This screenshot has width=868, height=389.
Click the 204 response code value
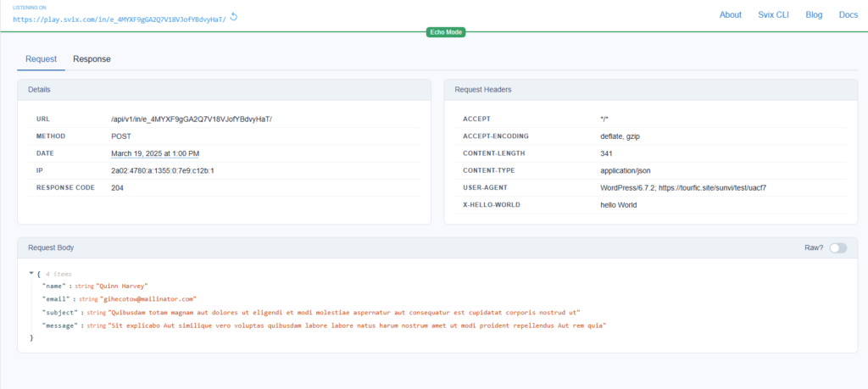point(117,187)
